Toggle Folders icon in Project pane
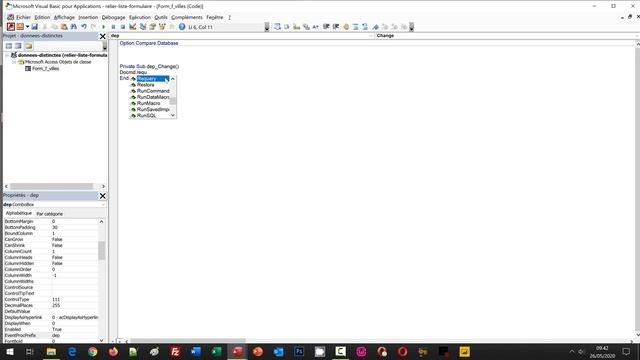The image size is (640, 360). click(28, 46)
